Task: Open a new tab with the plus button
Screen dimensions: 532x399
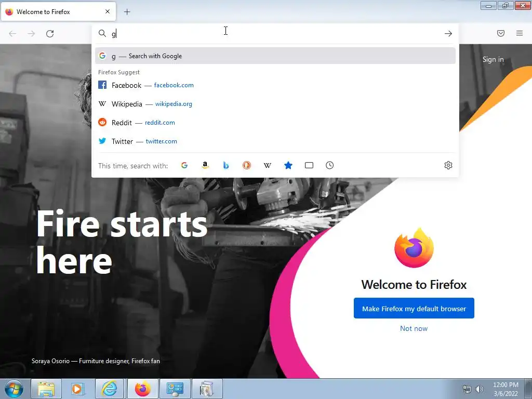Action: [x=127, y=12]
